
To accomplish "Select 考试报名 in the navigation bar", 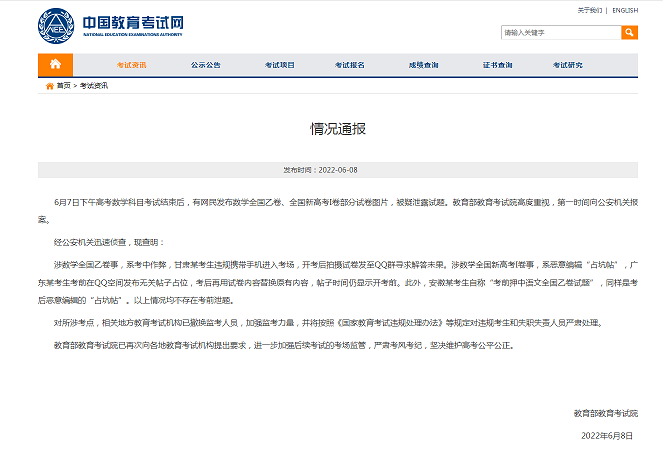I will 350,65.
